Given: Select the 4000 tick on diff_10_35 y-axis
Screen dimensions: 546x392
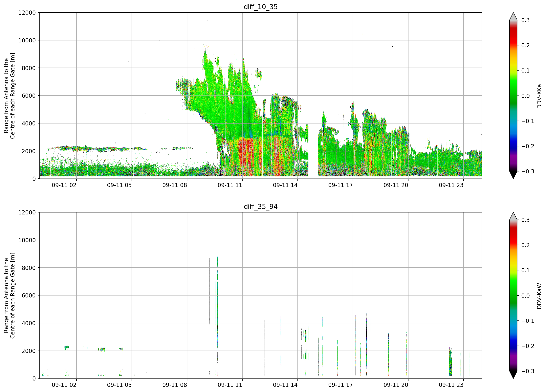Looking at the screenshot, I should pyautogui.click(x=29, y=123).
